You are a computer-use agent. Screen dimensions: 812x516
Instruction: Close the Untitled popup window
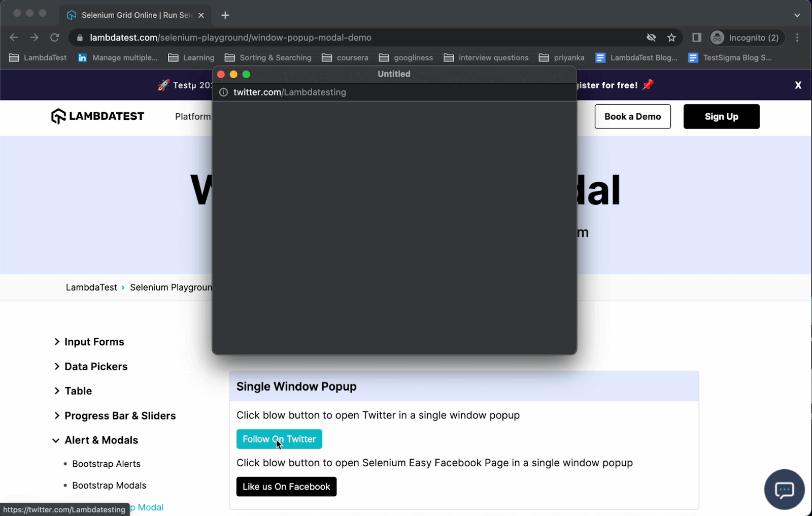221,74
